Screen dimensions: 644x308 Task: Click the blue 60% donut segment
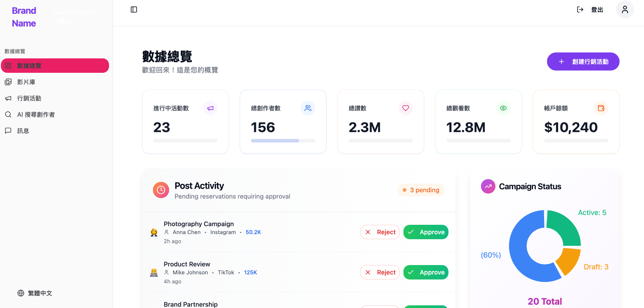pos(520,255)
